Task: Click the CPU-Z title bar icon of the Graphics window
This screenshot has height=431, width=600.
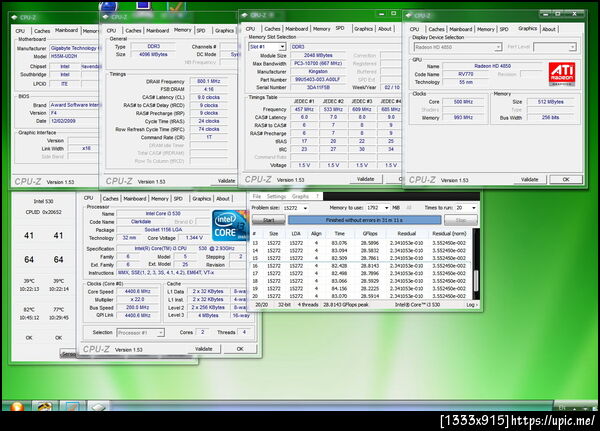Action: tap(409, 15)
